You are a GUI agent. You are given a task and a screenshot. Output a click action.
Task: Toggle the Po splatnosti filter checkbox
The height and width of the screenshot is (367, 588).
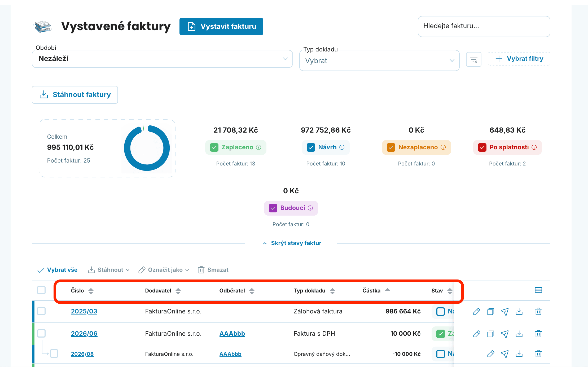point(482,147)
